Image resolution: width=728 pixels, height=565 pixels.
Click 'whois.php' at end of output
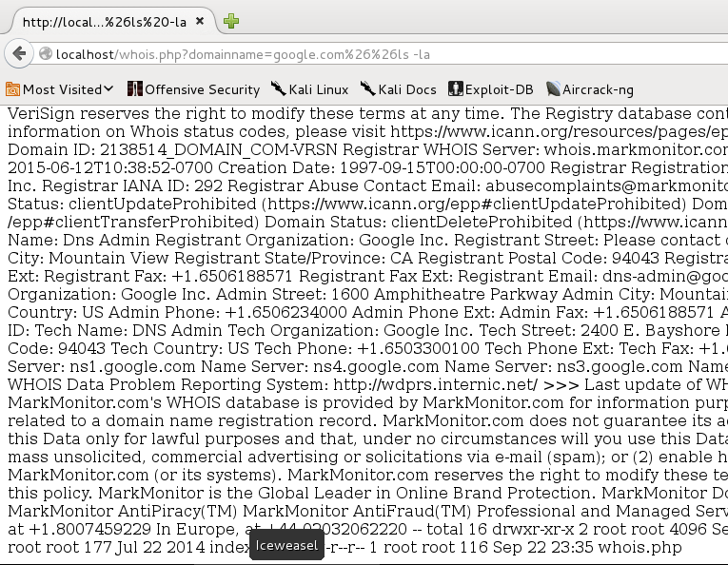[x=639, y=547]
